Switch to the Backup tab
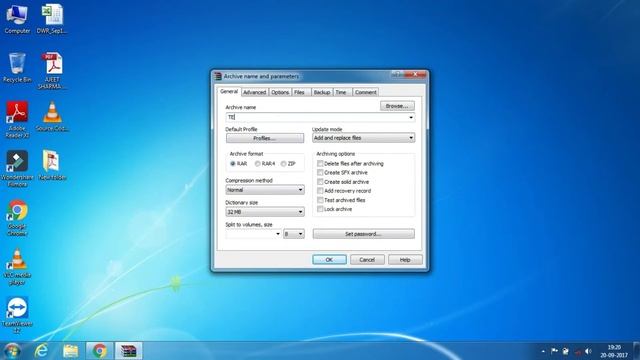This screenshot has height=360, width=640. [x=322, y=92]
